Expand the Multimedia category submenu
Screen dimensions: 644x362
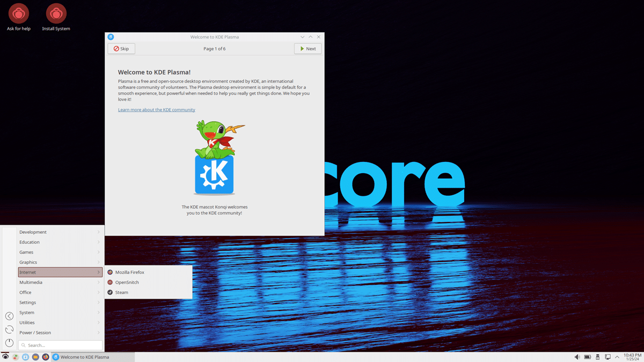pos(60,282)
